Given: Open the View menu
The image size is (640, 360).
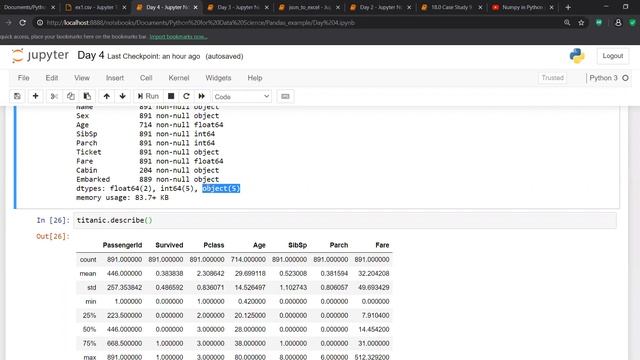Looking at the screenshot, I should click(82, 78).
